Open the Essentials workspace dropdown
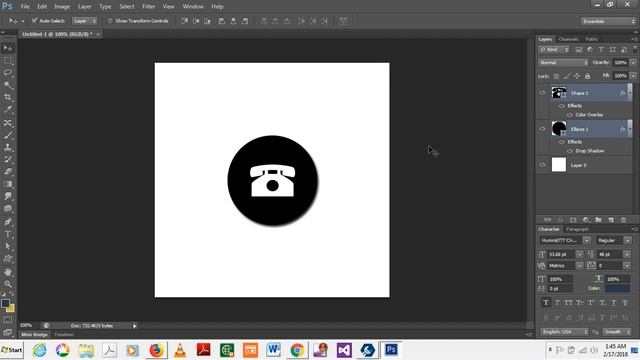Image resolution: width=640 pixels, height=360 pixels. click(x=608, y=21)
